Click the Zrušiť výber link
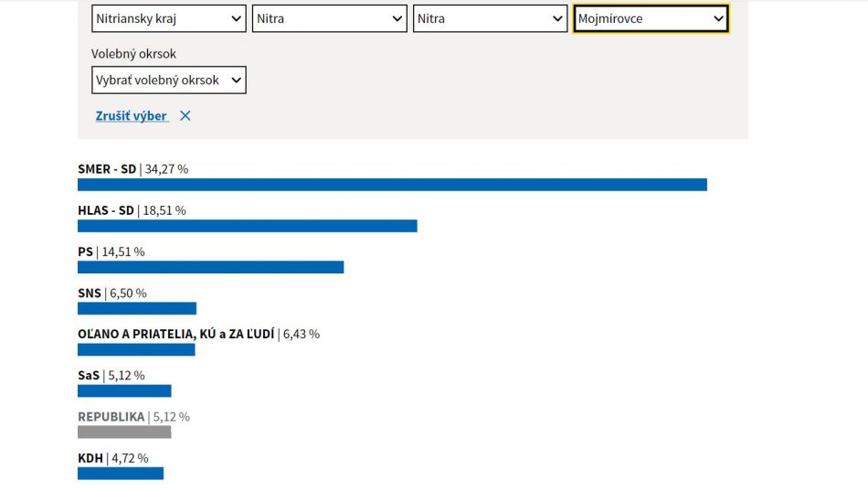Image resolution: width=868 pixels, height=491 pixels. click(x=132, y=116)
